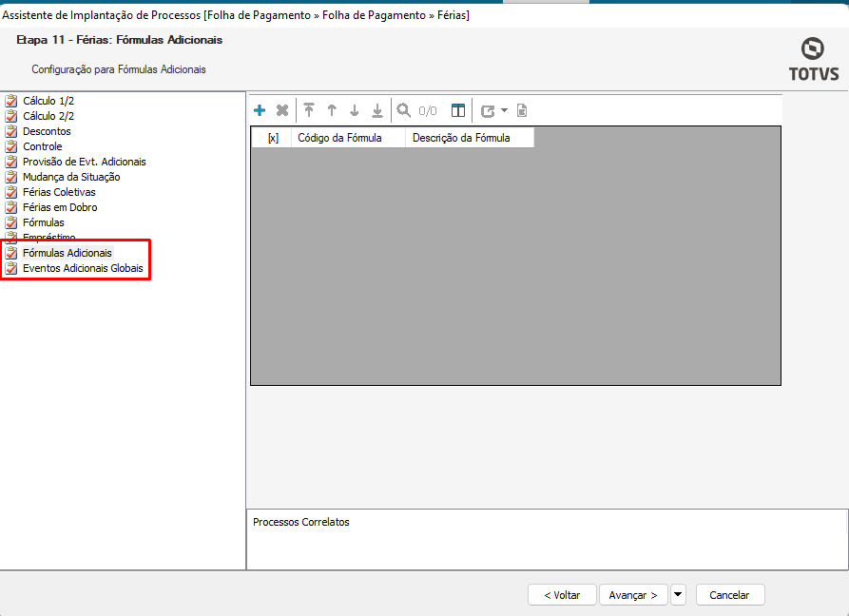This screenshot has width=849, height=616.
Task: Click the Voltar button
Action: pos(562,595)
